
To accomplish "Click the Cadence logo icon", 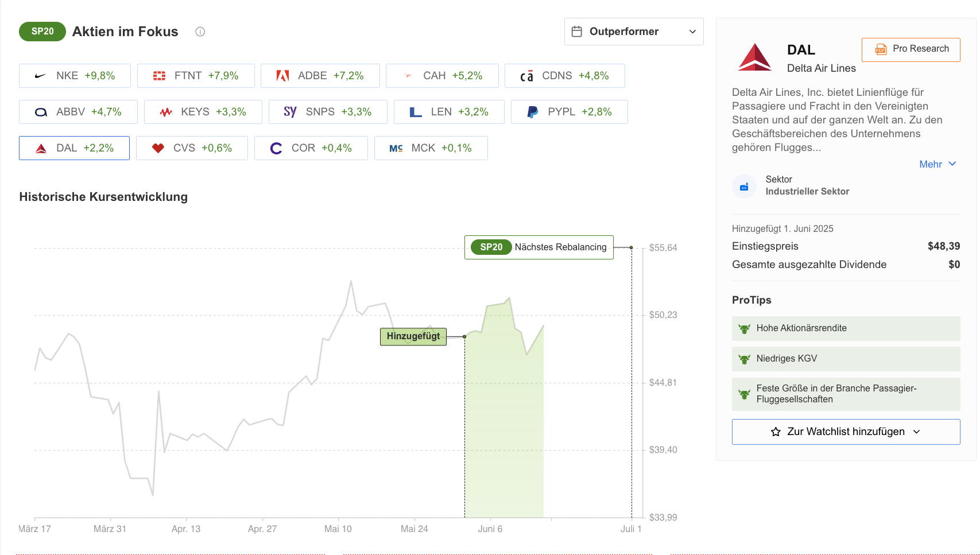I will tap(526, 76).
